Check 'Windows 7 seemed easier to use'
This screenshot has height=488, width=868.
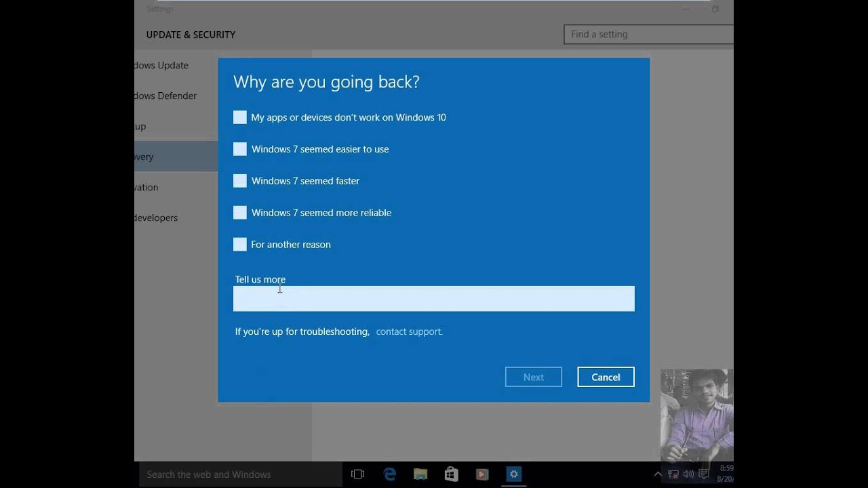(240, 149)
